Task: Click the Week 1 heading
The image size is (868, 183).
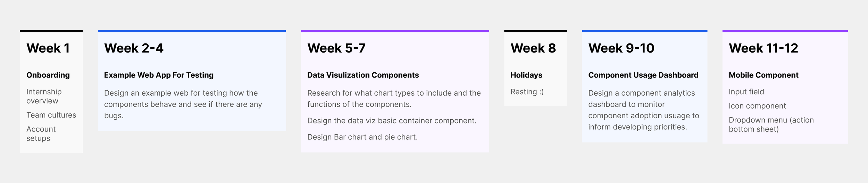Action: (48, 48)
